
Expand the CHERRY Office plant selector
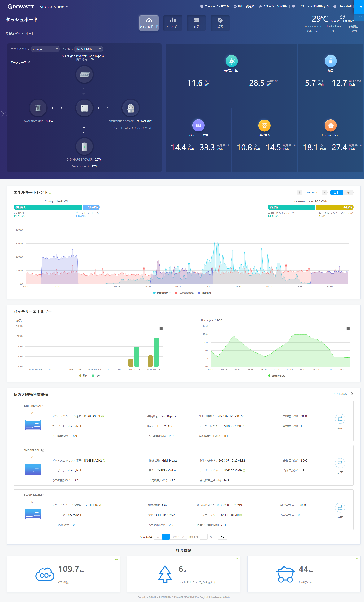click(x=54, y=7)
